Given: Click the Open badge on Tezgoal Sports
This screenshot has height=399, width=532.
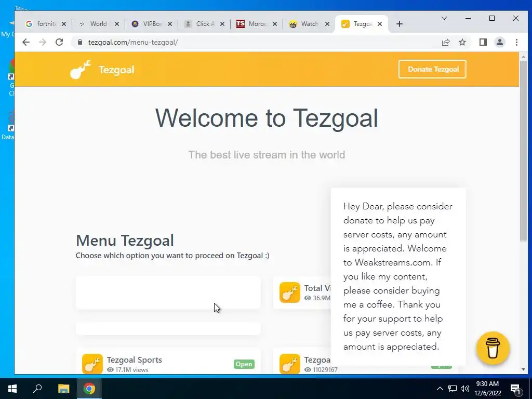Looking at the screenshot, I should tap(244, 364).
